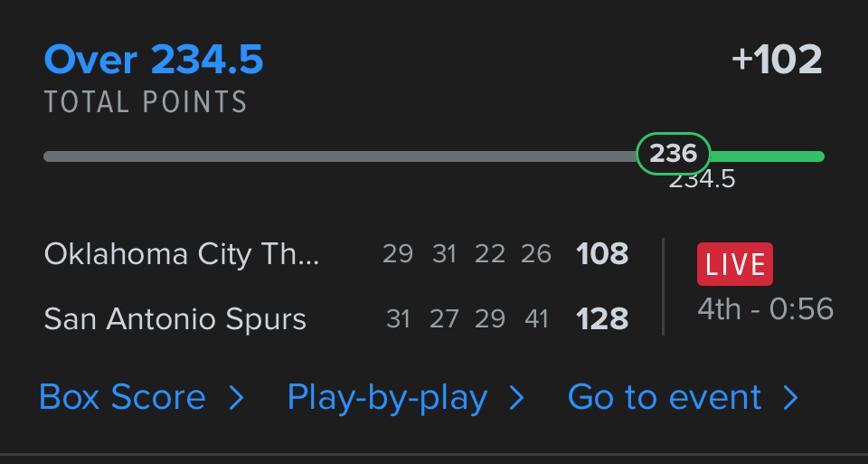The image size is (868, 464).
Task: Select the Oklahoma City Thunder team name
Action: point(182,254)
